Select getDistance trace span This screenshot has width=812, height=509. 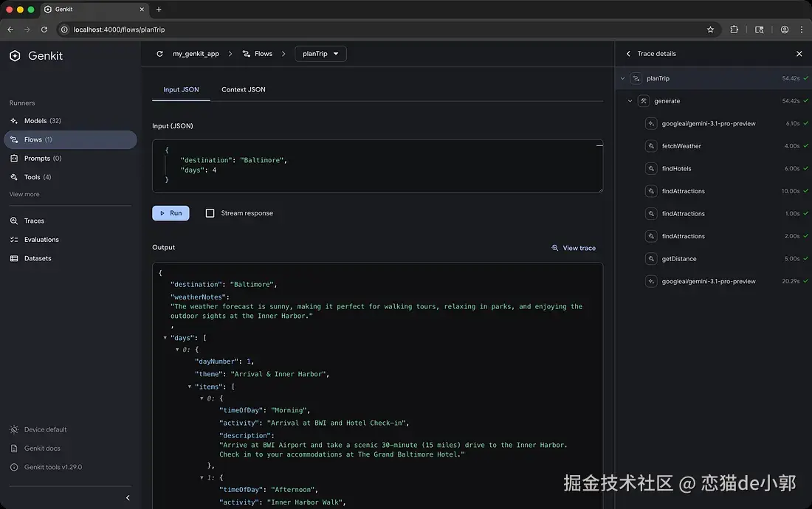tap(714, 259)
